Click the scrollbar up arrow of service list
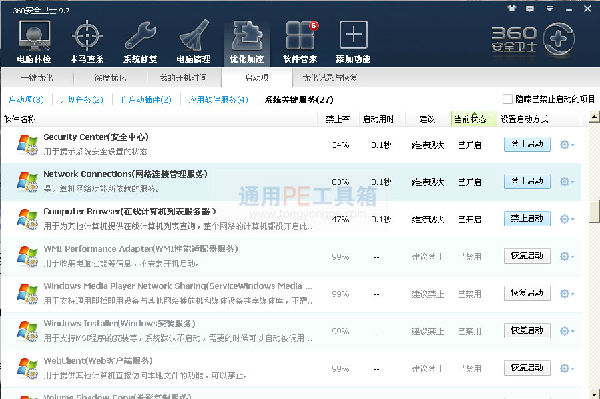Image resolution: width=600 pixels, height=399 pixels. click(594, 117)
